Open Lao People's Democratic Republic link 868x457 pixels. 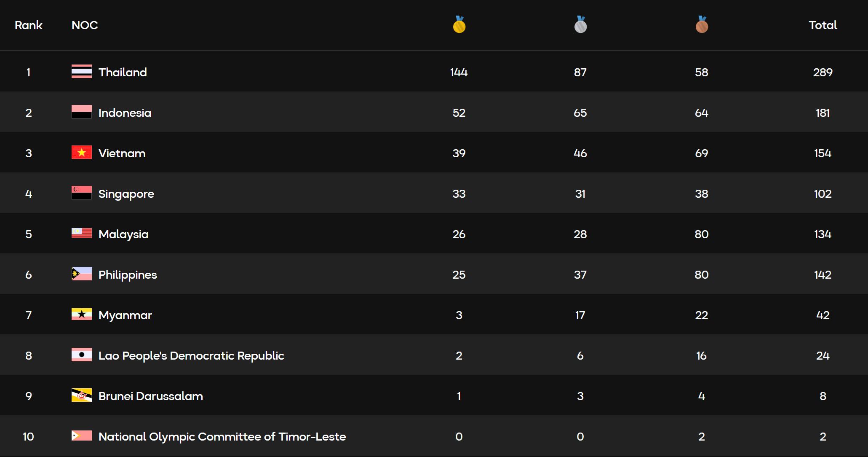pyautogui.click(x=191, y=356)
